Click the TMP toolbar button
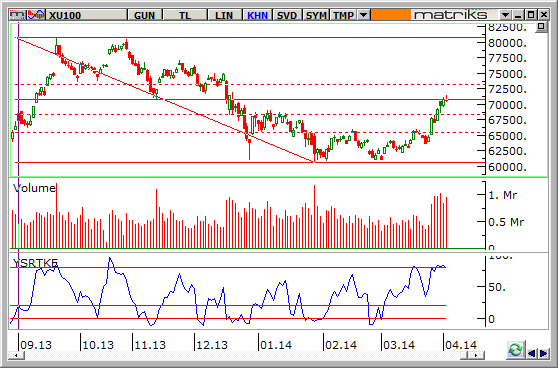This screenshot has width=558, height=368. (344, 15)
